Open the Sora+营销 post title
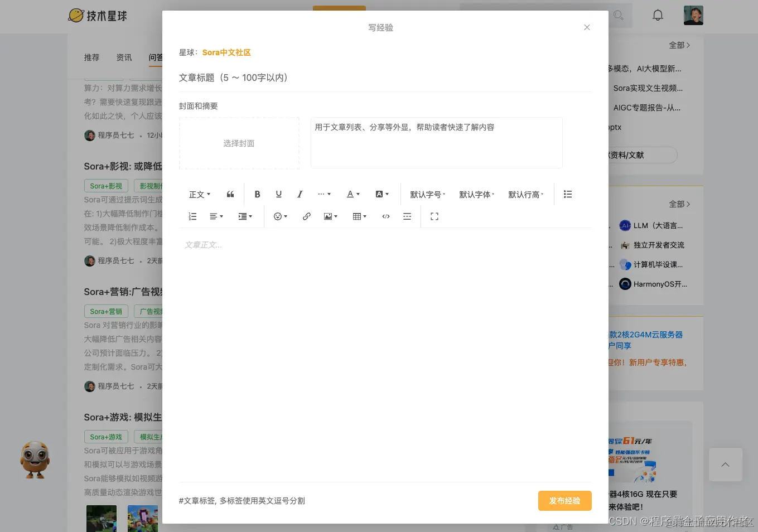 point(123,292)
